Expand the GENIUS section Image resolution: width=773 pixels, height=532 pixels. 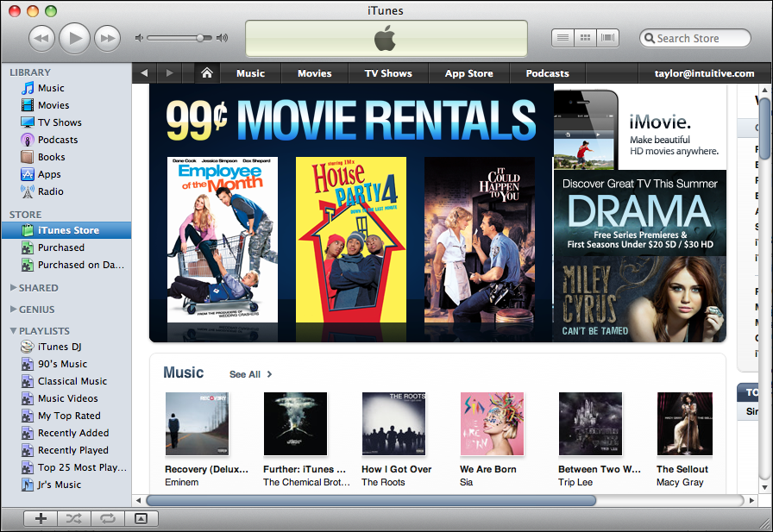coord(13,310)
